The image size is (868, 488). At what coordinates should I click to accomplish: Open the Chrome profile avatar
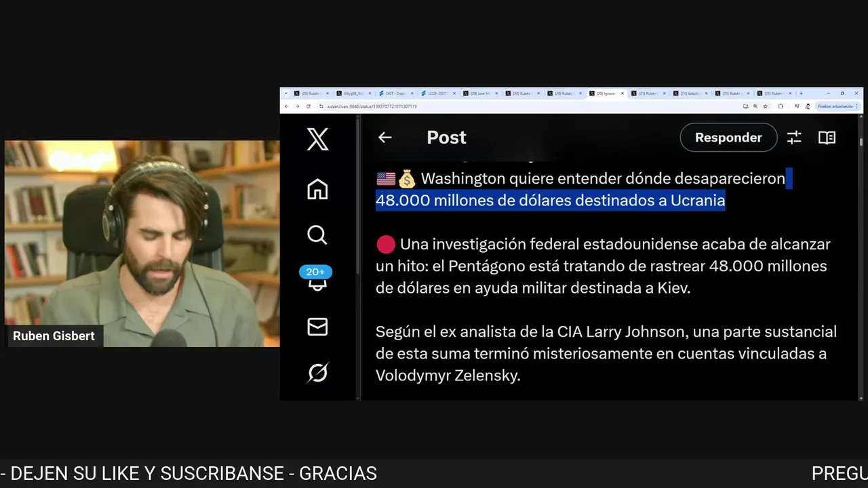pyautogui.click(x=808, y=106)
